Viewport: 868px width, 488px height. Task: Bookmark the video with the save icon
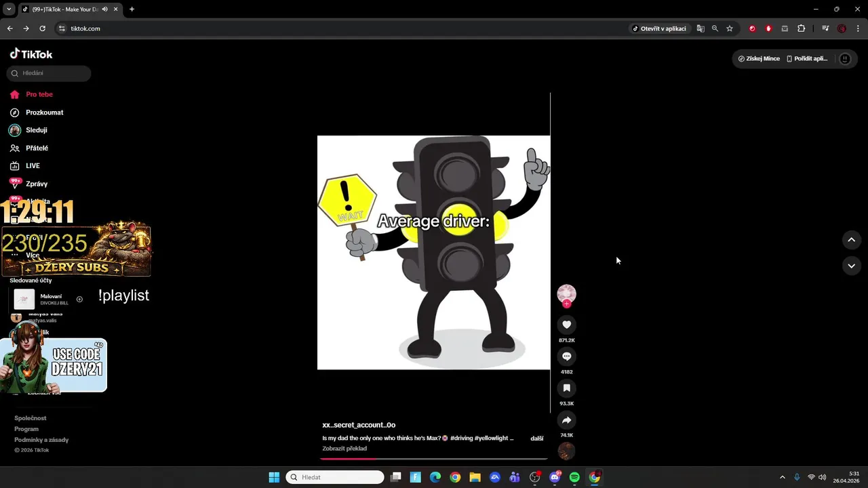[x=566, y=388]
